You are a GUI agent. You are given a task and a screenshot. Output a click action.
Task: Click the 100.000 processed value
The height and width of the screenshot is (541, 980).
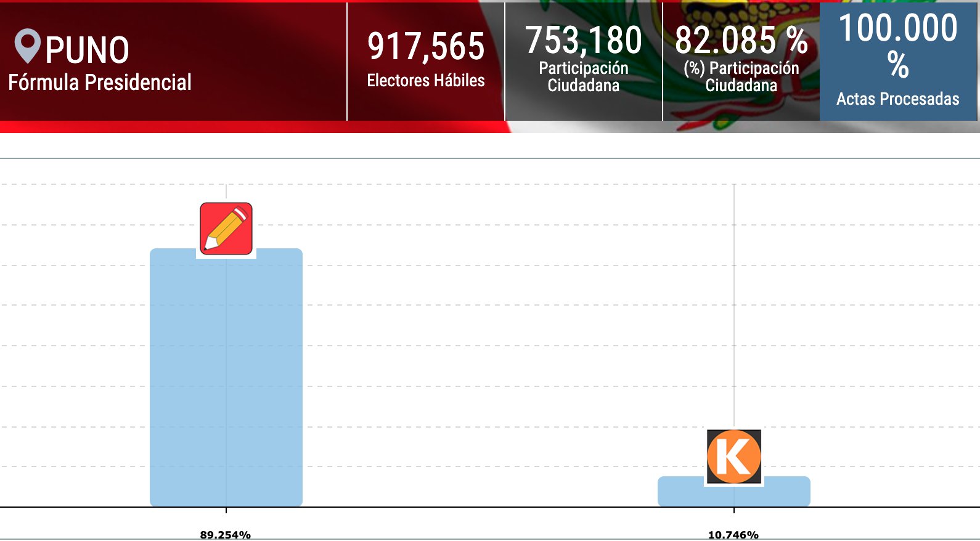click(898, 28)
